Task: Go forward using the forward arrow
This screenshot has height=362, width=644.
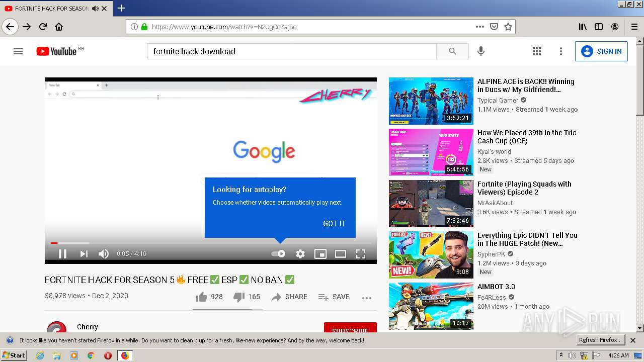Action: point(27,27)
